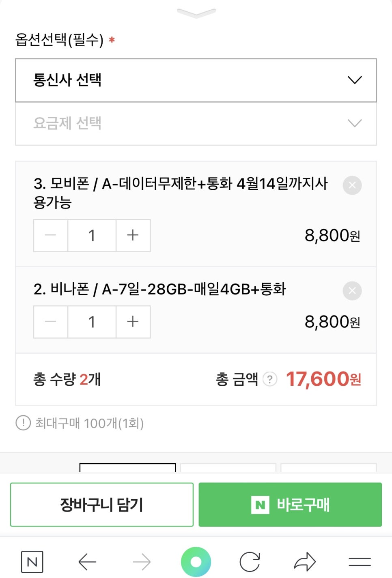The height and width of the screenshot is (578, 392).
Task: Click the green 바로구매 button
Action: pyautogui.click(x=290, y=505)
